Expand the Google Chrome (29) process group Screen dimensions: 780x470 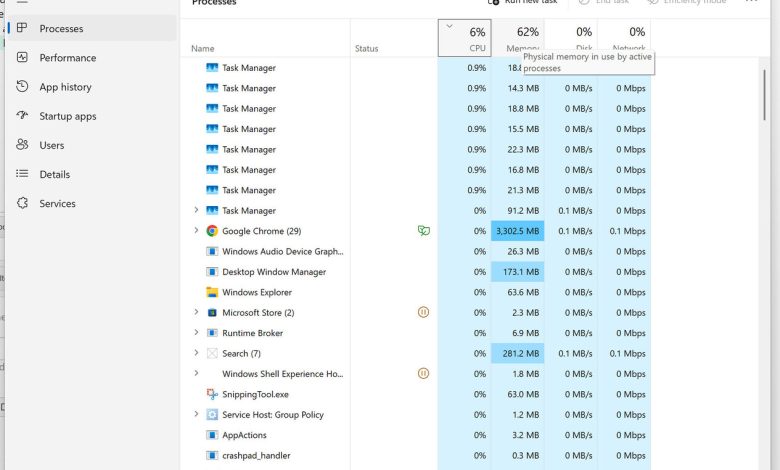(x=196, y=231)
